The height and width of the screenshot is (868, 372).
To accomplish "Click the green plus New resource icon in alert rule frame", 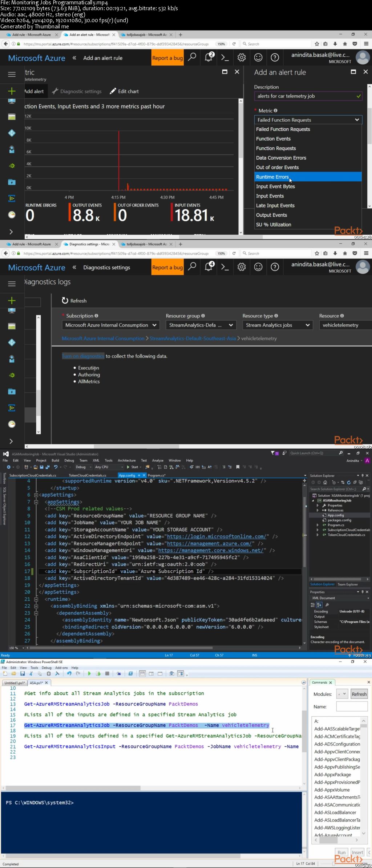I will [x=12, y=91].
